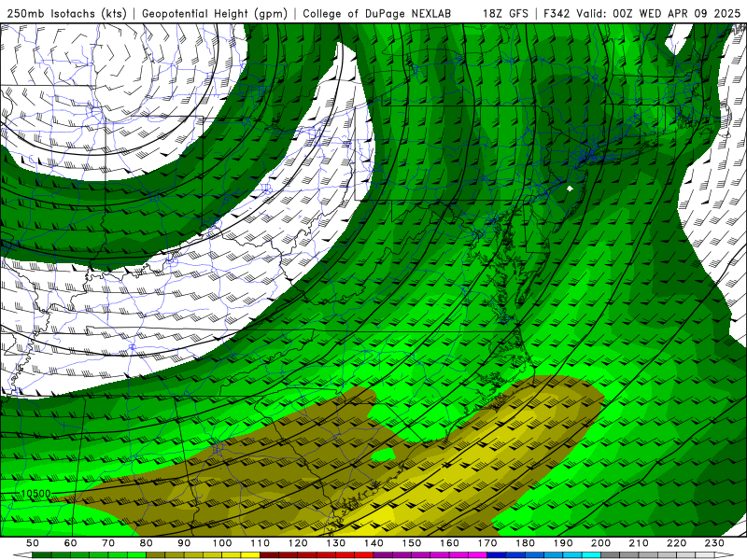Click the "College of DuPage NEXLAB" header text
Image resolution: width=747 pixels, height=560 pixels.
377,13
